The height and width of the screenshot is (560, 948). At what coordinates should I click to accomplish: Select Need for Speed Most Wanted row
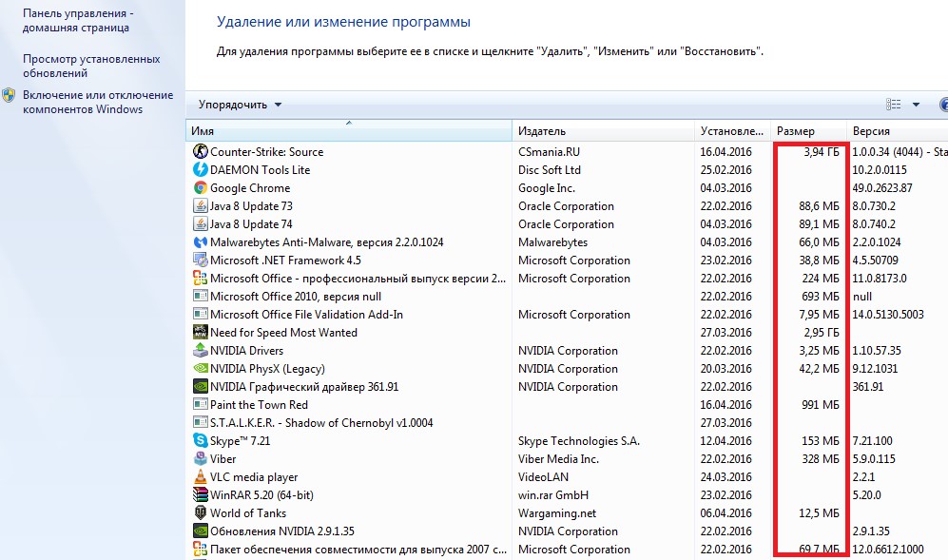tap(283, 333)
